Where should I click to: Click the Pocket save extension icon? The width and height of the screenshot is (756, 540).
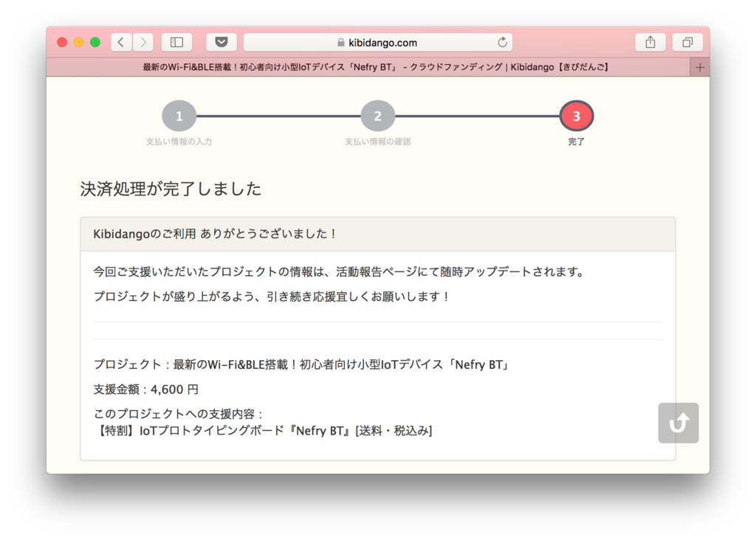pos(221,42)
